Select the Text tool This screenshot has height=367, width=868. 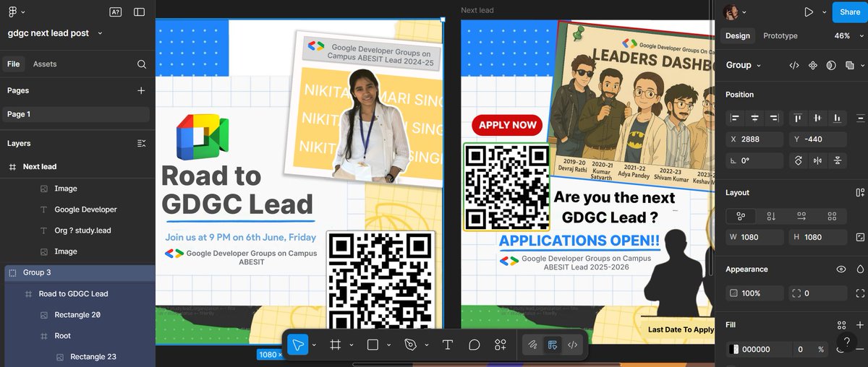448,345
